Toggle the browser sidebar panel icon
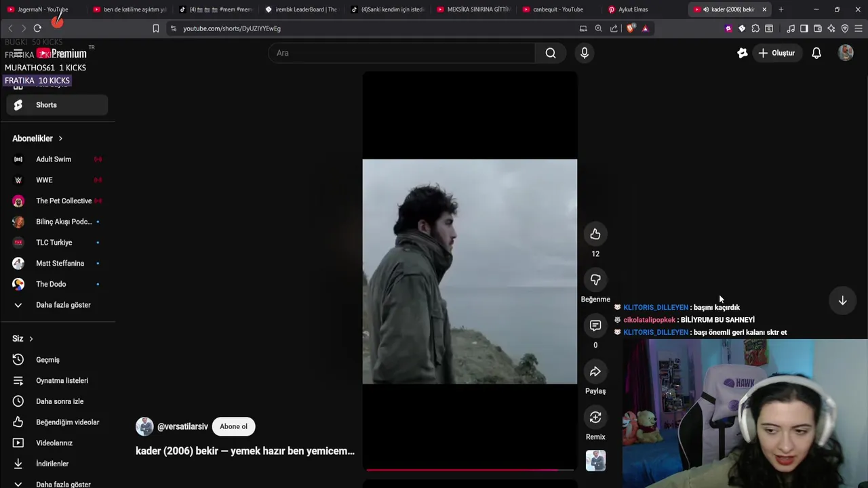This screenshot has width=868, height=488. 804,28
